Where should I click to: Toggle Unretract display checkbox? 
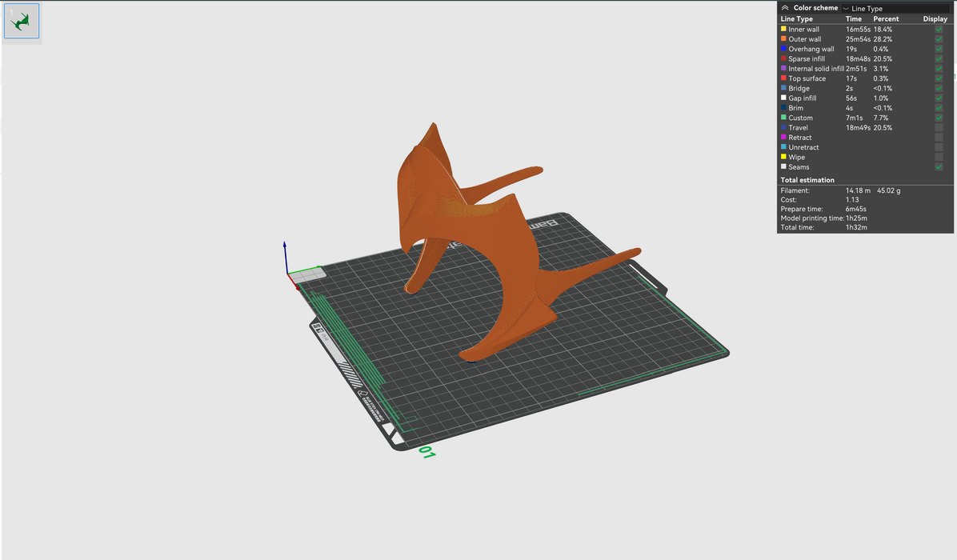click(x=939, y=147)
